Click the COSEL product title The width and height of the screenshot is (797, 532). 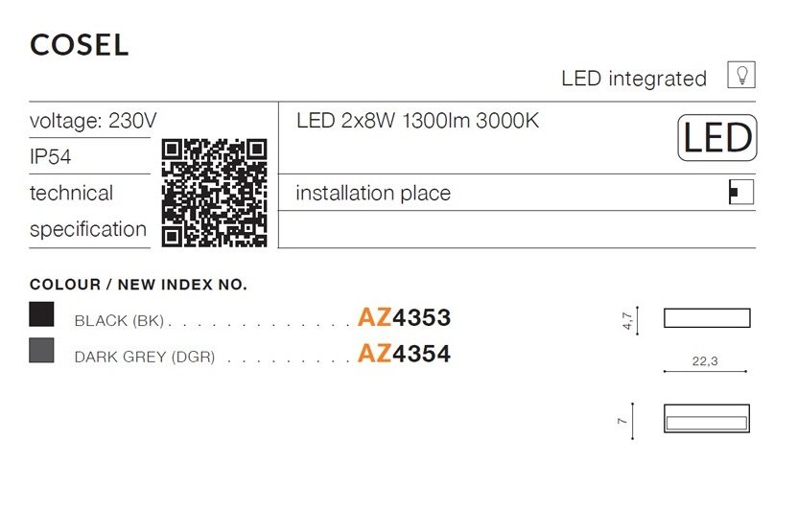[80, 45]
